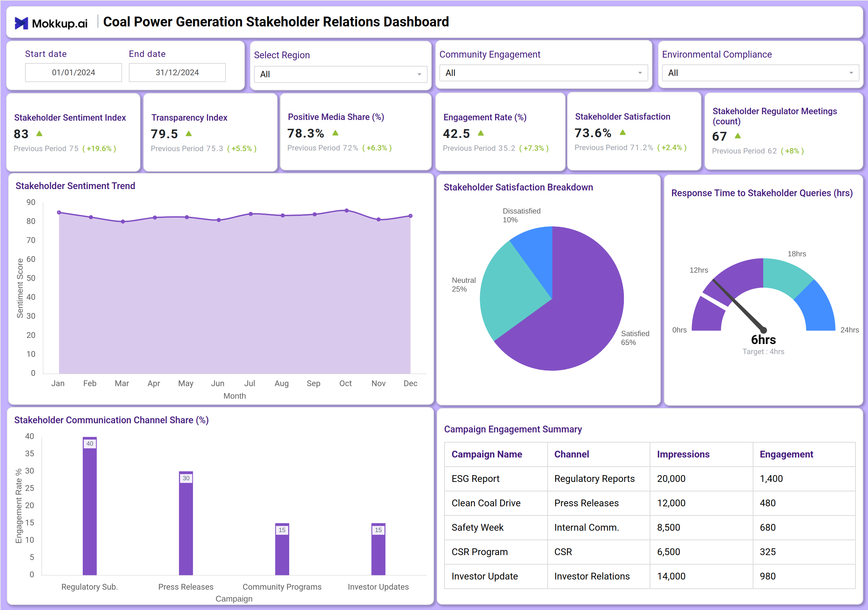The image size is (868, 610).
Task: Click the Press Releases bar labeled 30
Action: 186,524
